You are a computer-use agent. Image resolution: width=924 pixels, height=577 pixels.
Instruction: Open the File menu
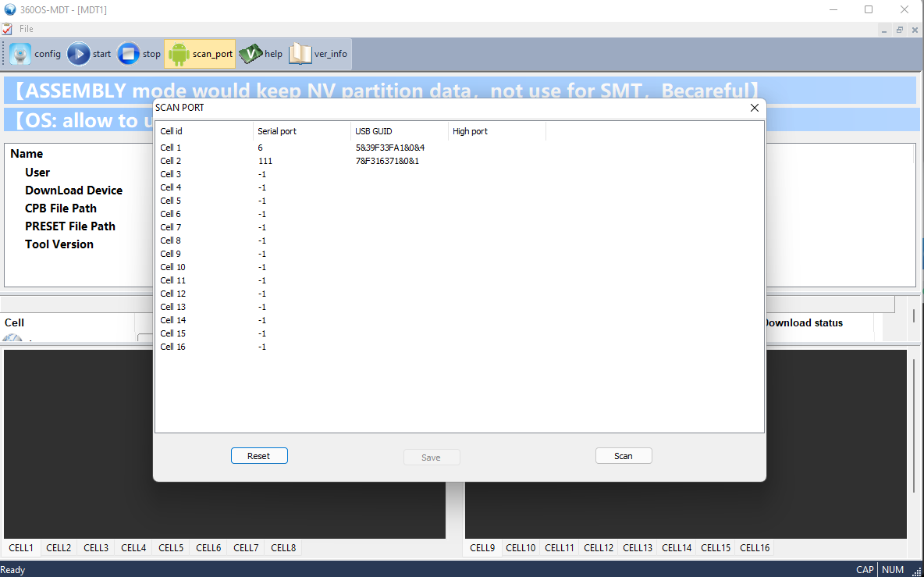click(x=27, y=29)
